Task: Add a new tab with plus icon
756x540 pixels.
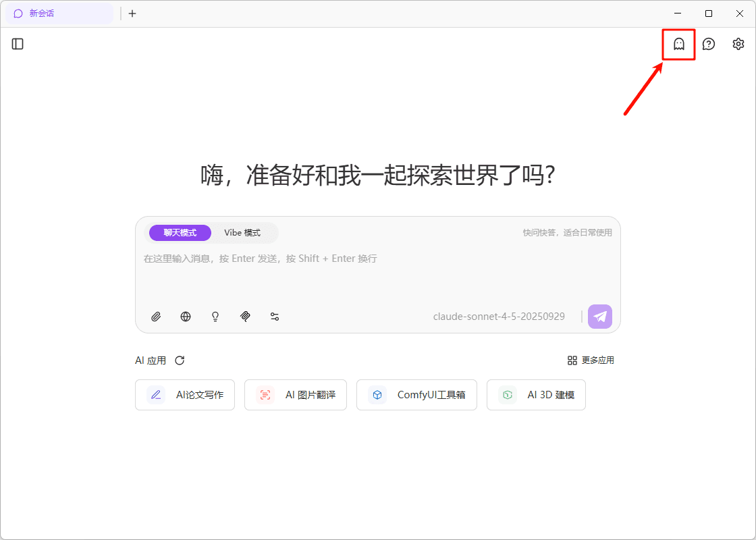Action: pos(132,13)
